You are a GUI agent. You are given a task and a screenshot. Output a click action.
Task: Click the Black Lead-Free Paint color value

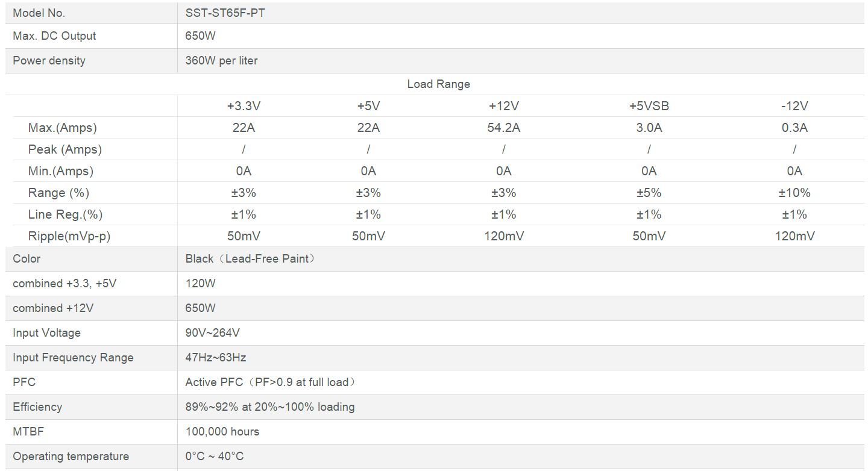250,259
